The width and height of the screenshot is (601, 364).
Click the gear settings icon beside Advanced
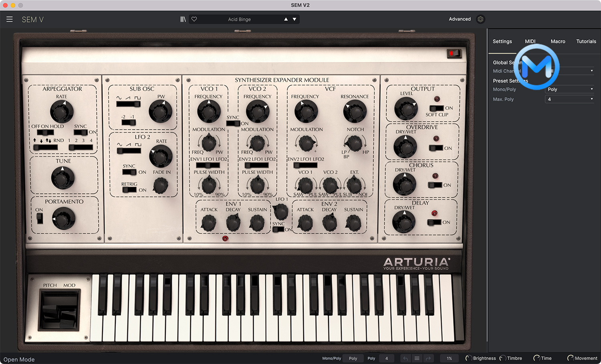480,19
